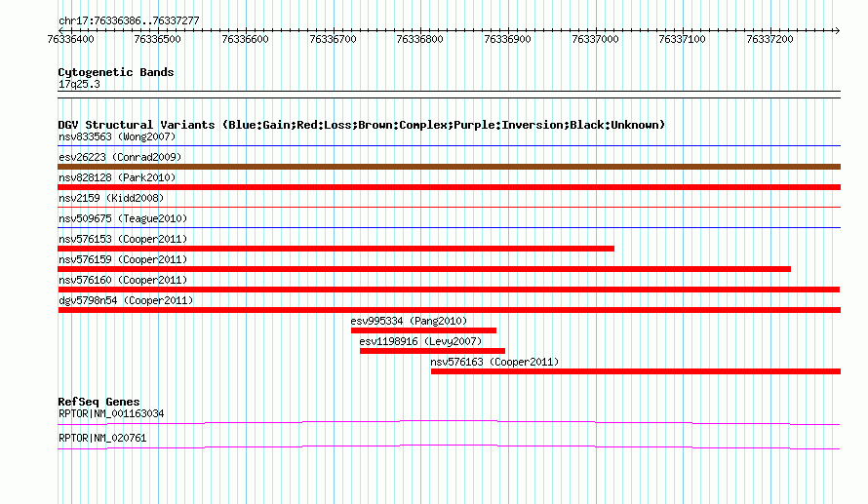Click the red dgv5798n54 loss bar
The width and height of the screenshot is (868, 504).
(x=449, y=310)
